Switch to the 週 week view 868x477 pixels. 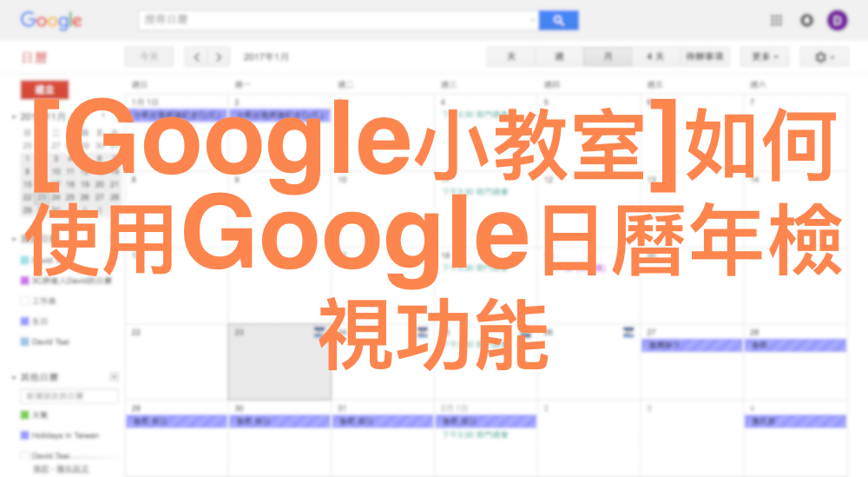(559, 56)
